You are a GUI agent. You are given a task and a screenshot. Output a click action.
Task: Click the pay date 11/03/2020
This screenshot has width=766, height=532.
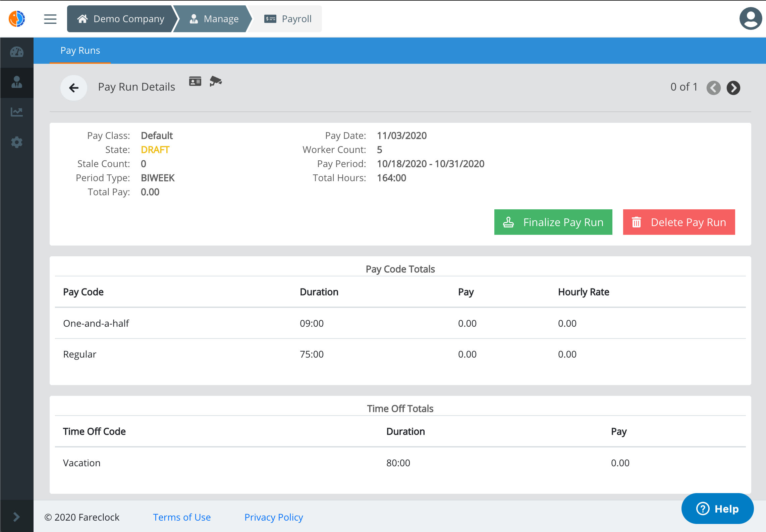pyautogui.click(x=402, y=136)
